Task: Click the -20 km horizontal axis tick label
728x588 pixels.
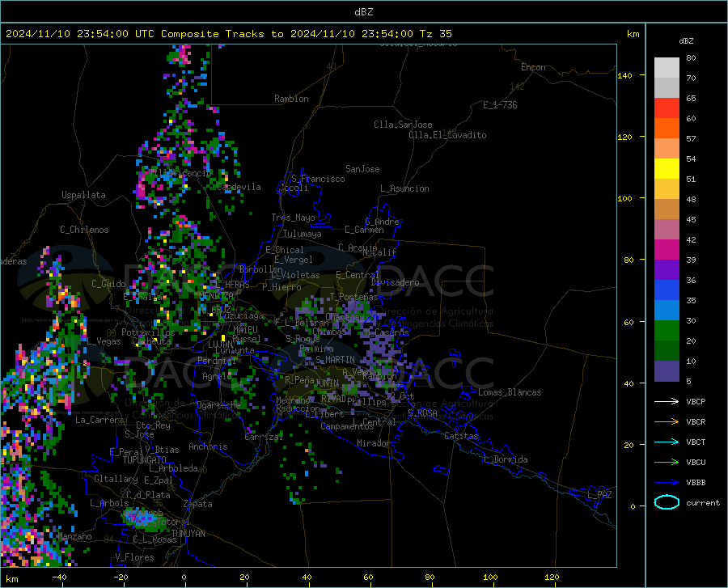Action: pos(121,577)
